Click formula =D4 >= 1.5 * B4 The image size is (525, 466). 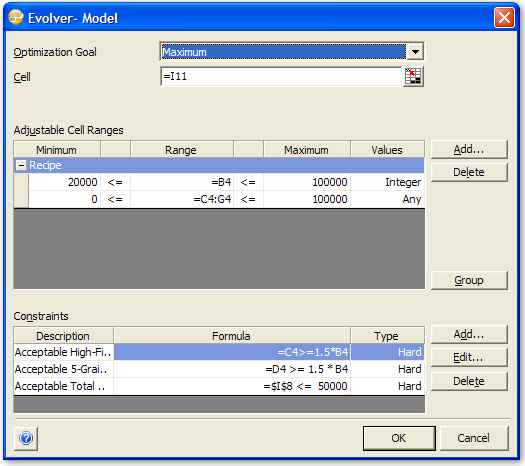tap(232, 369)
